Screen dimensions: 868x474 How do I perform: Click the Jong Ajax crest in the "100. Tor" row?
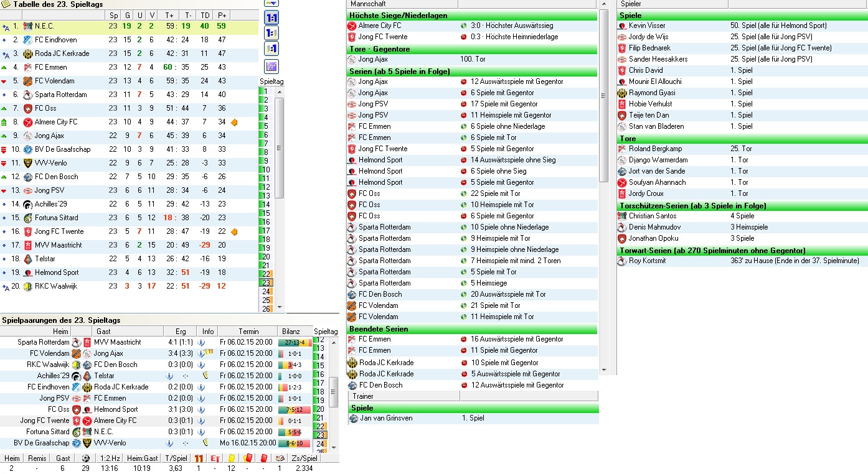click(352, 59)
